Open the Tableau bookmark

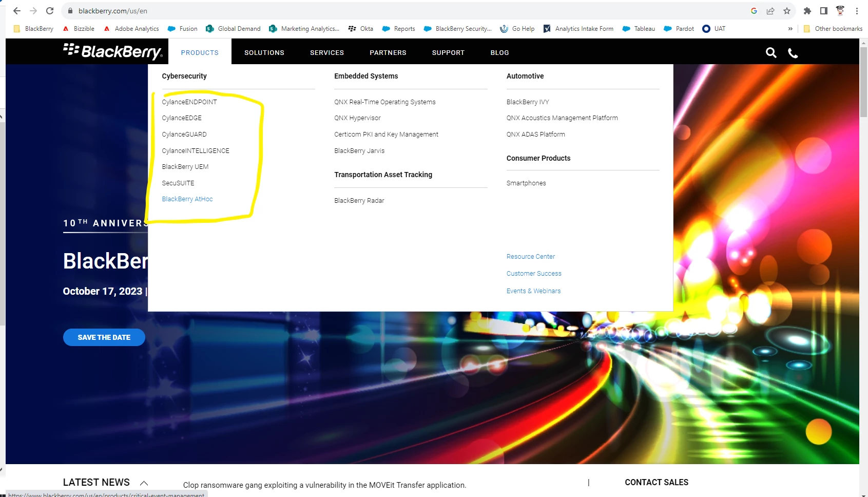click(639, 29)
